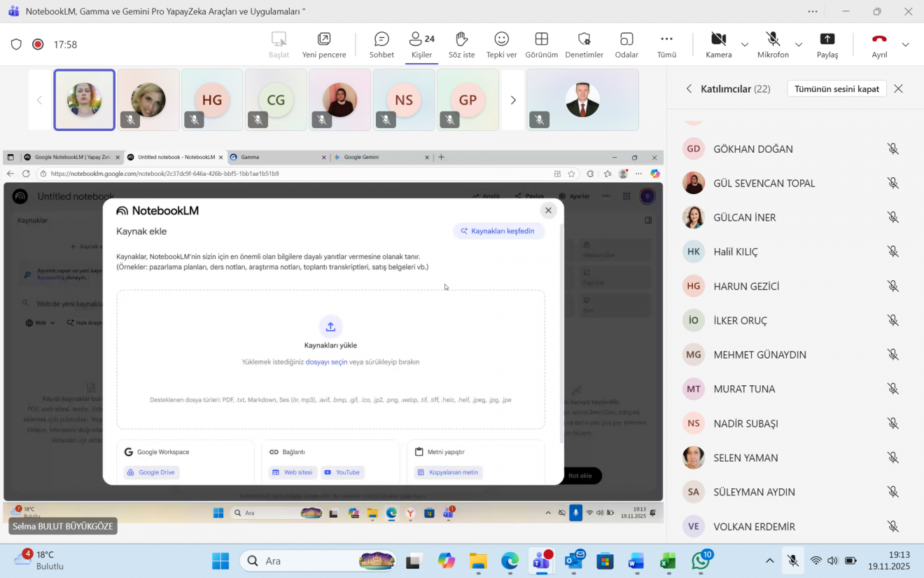Open the Tümü more options menu
924x578 pixels.
666,45
